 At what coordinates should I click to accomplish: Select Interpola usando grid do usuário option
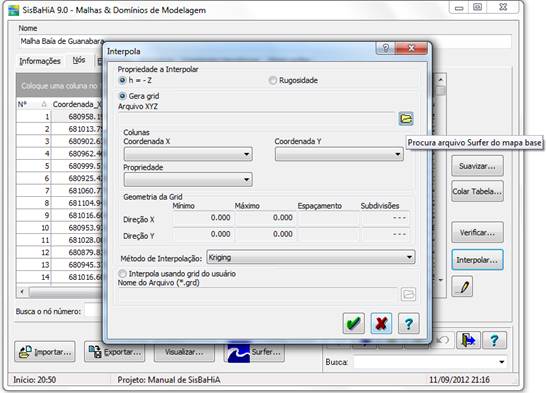[122, 274]
